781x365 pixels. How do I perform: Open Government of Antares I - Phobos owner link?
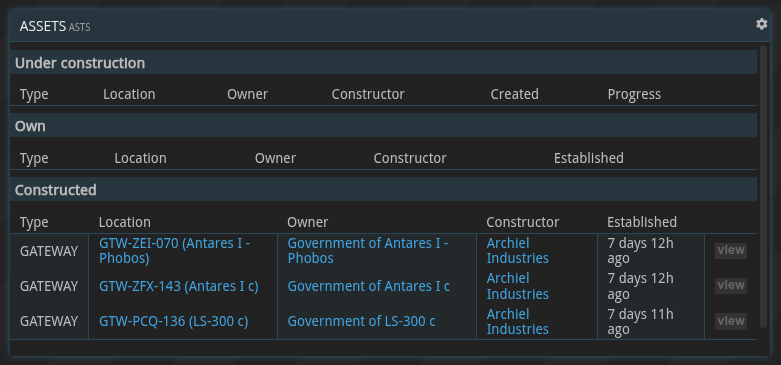[x=368, y=251]
